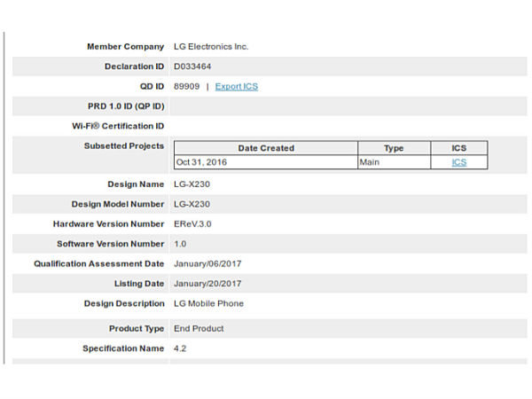Select QD ID value 89909

[x=186, y=86]
